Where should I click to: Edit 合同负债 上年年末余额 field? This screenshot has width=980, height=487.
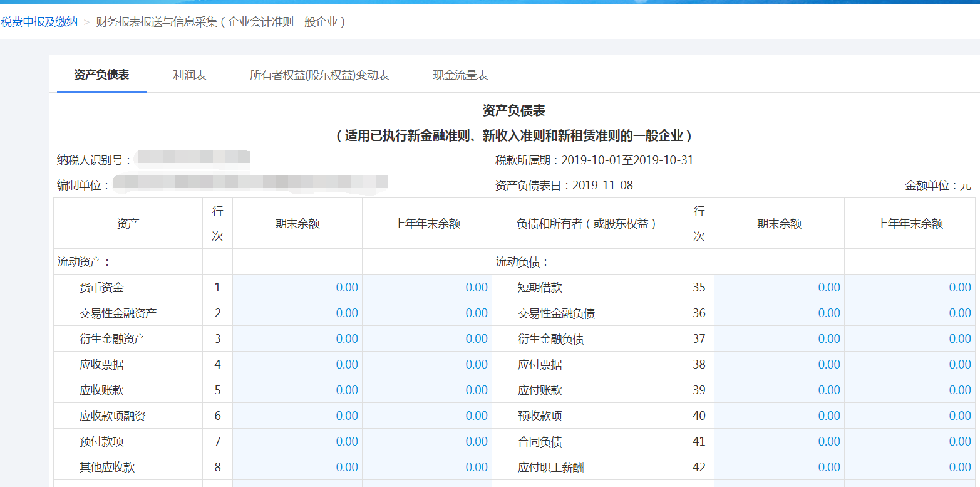point(910,441)
